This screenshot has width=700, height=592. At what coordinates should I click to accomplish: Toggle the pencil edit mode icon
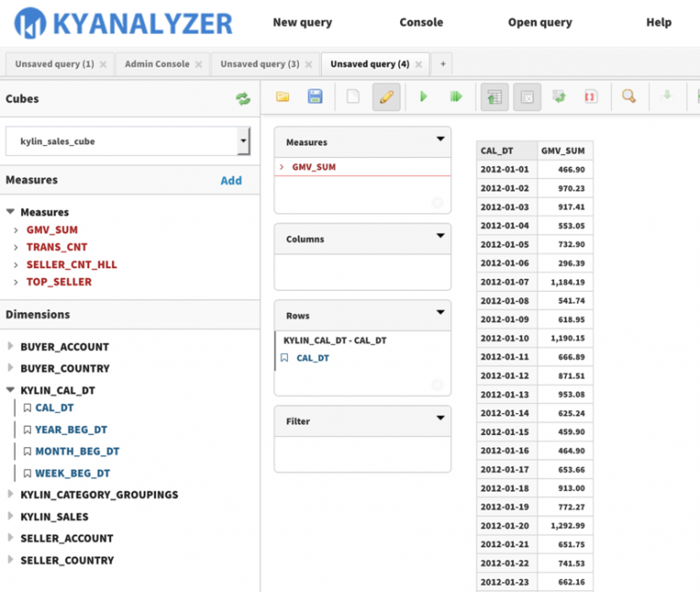[x=386, y=97]
